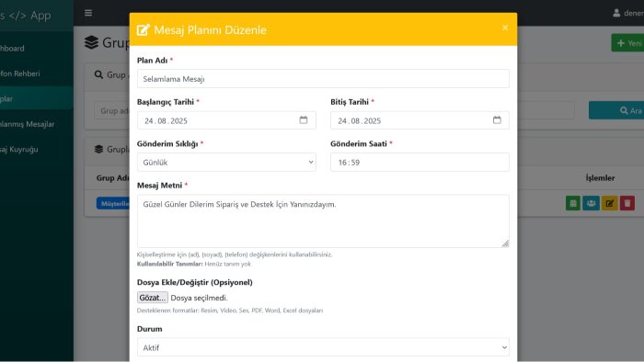
Task: Open the Durum dropdown showing Aktif
Action: point(323,347)
